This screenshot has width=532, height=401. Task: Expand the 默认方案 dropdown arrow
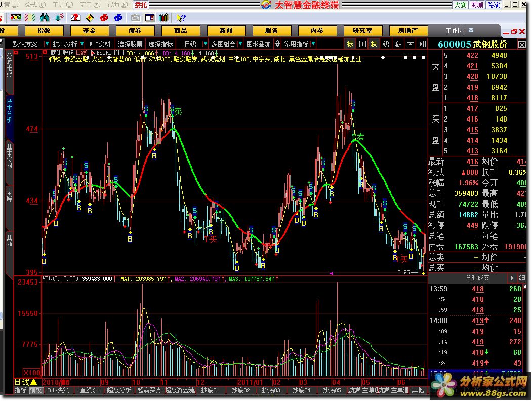[x=47, y=44]
